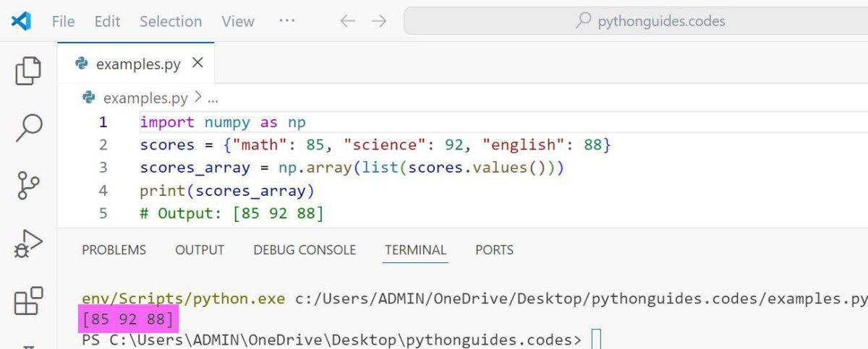The height and width of the screenshot is (349, 868).
Task: Click the terminal output '[85 92 88]'
Action: tap(128, 319)
